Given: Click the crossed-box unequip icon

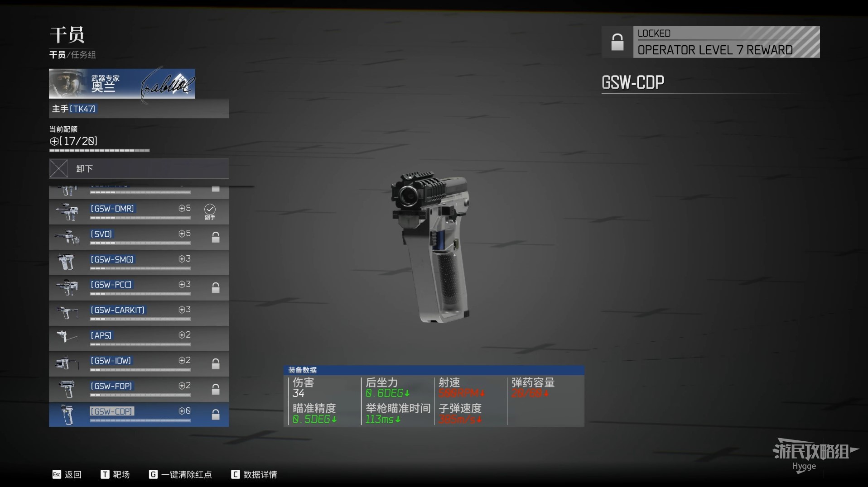Looking at the screenshot, I should pyautogui.click(x=58, y=168).
